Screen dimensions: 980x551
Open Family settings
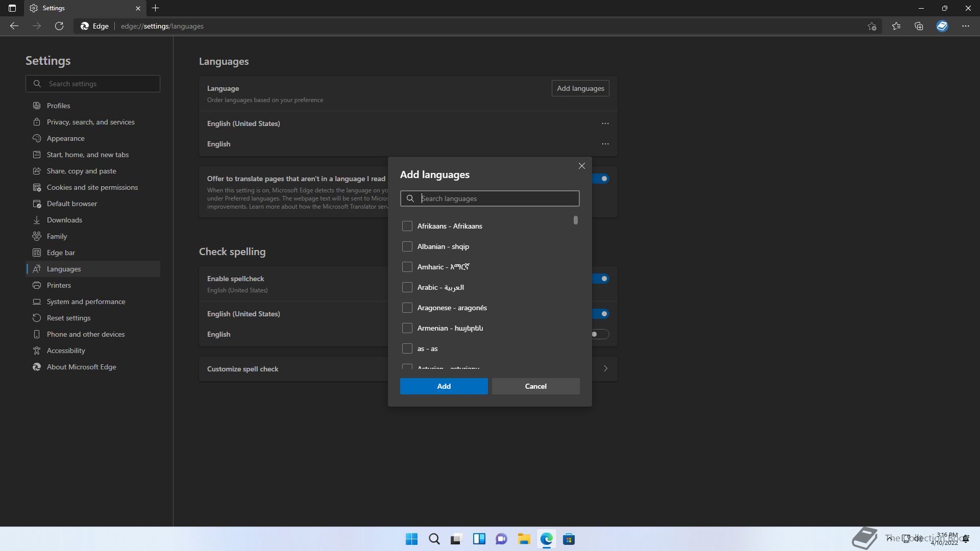[x=93, y=236]
